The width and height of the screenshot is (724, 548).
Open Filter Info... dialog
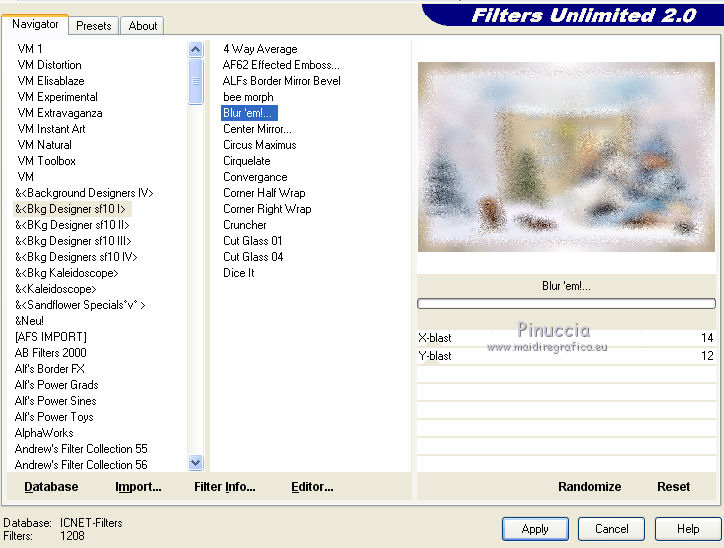coord(225,487)
